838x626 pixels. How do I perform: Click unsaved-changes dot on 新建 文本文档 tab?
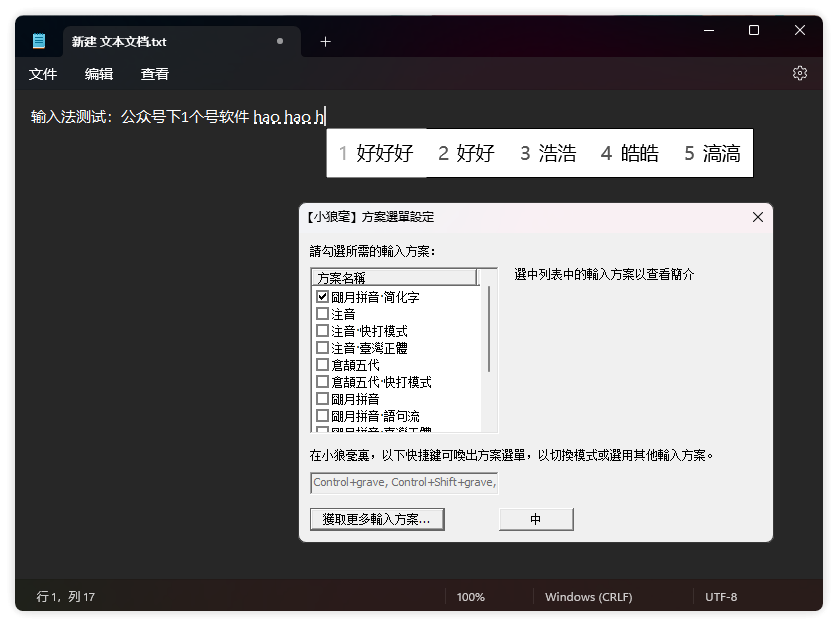point(280,41)
